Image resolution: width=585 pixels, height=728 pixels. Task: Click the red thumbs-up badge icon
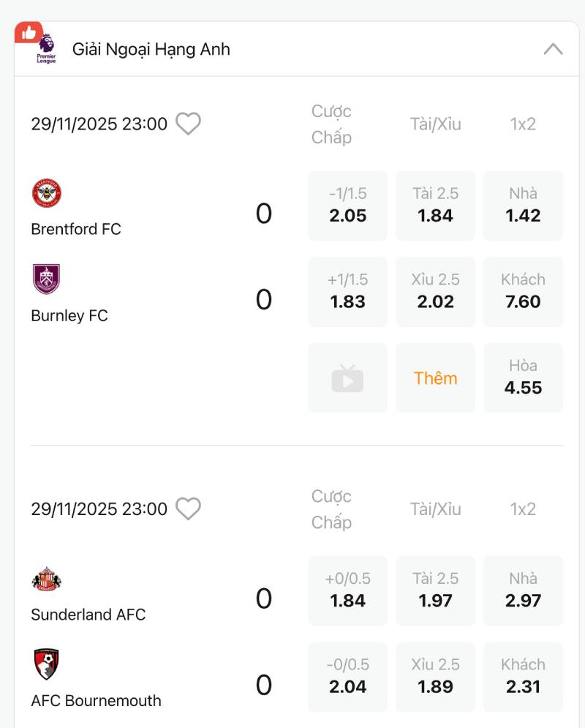pos(29,32)
